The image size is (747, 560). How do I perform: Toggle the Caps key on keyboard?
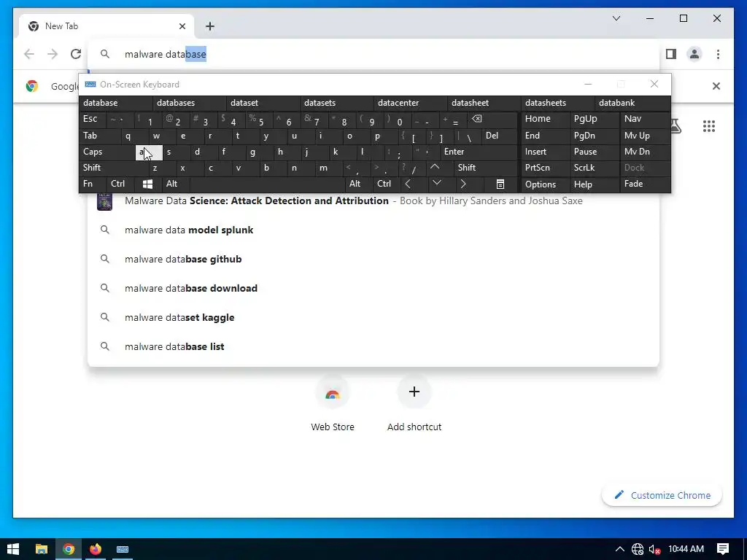pos(107,152)
